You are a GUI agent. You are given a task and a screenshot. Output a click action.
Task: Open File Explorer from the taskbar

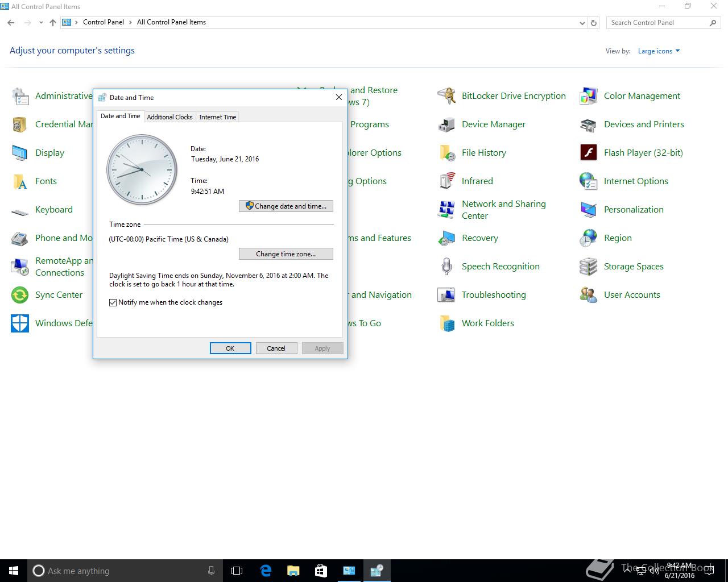(x=293, y=571)
